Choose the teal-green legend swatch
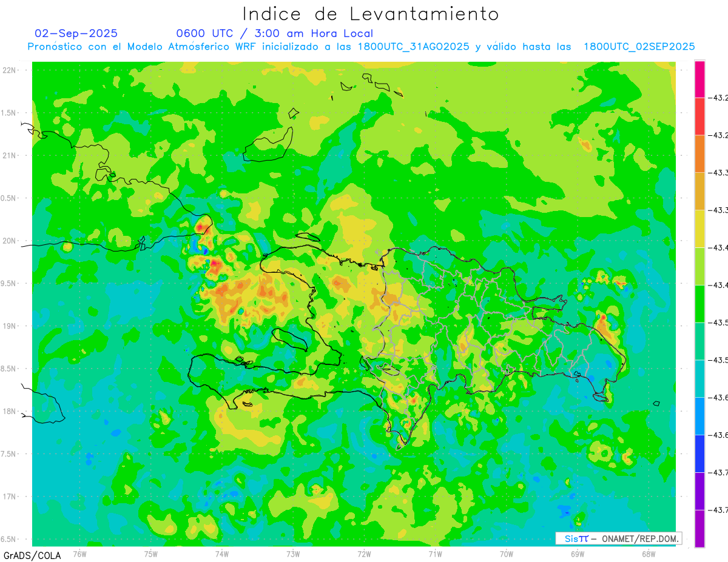Image resolution: width=728 pixels, height=562 pixels. click(x=699, y=341)
